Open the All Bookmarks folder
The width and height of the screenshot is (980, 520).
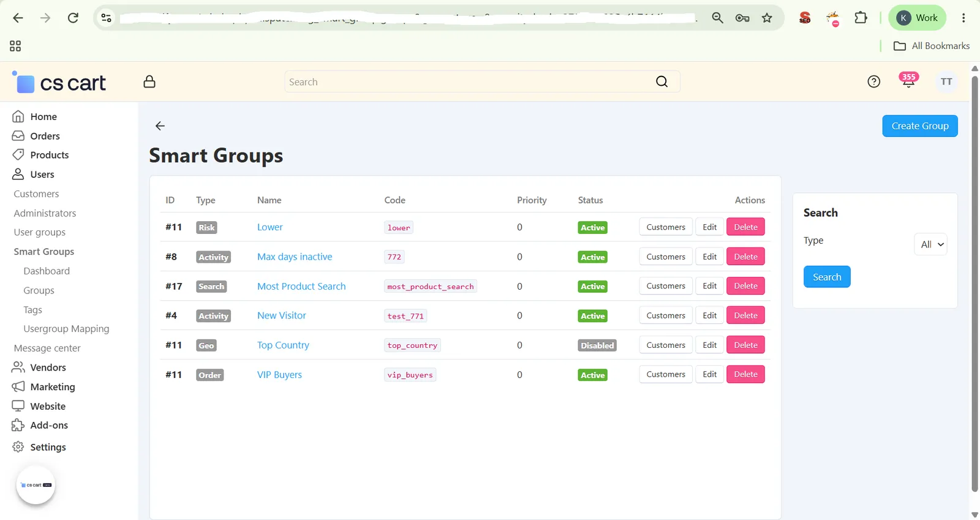tap(932, 46)
